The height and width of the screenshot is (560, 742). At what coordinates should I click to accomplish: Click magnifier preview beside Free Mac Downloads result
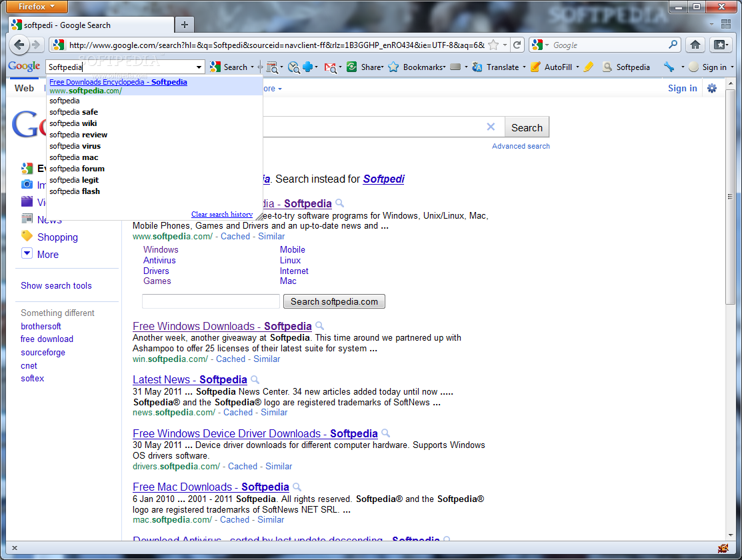pyautogui.click(x=297, y=487)
